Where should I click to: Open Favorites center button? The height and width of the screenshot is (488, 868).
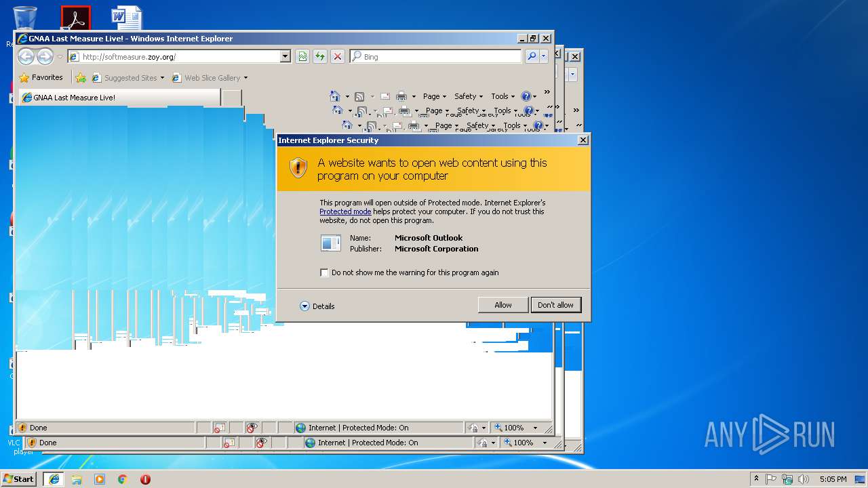(x=41, y=78)
